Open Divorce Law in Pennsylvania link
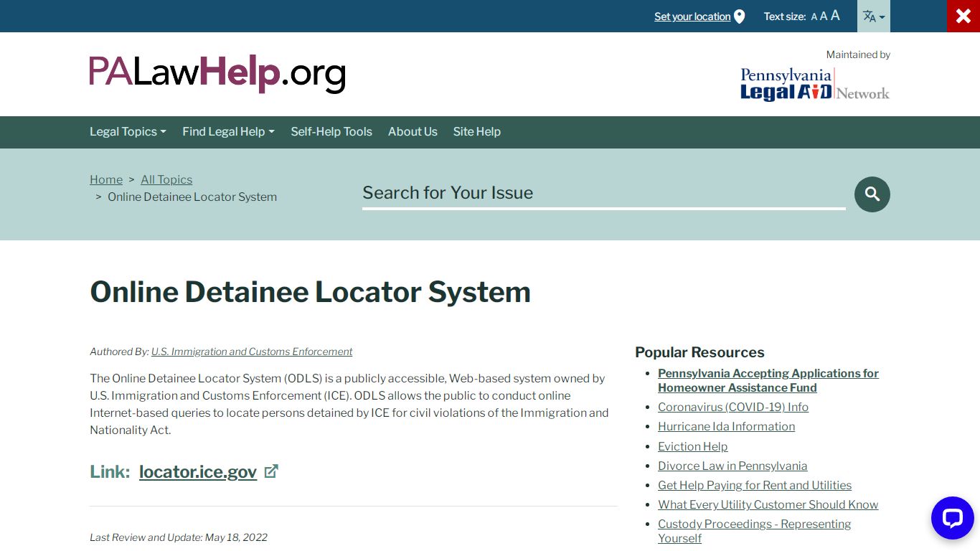The image size is (980, 551). 732,466
